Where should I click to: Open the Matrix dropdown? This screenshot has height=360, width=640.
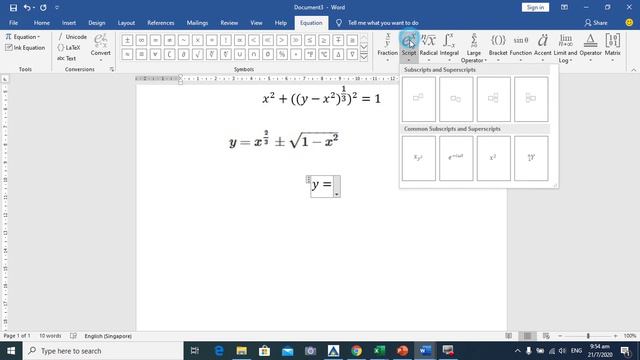pyautogui.click(x=613, y=48)
